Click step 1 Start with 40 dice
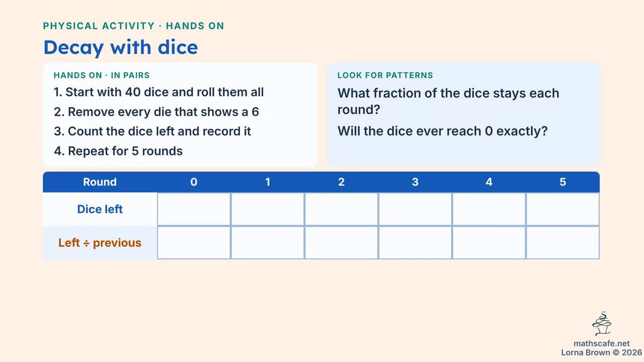This screenshot has width=644, height=362. (x=159, y=92)
